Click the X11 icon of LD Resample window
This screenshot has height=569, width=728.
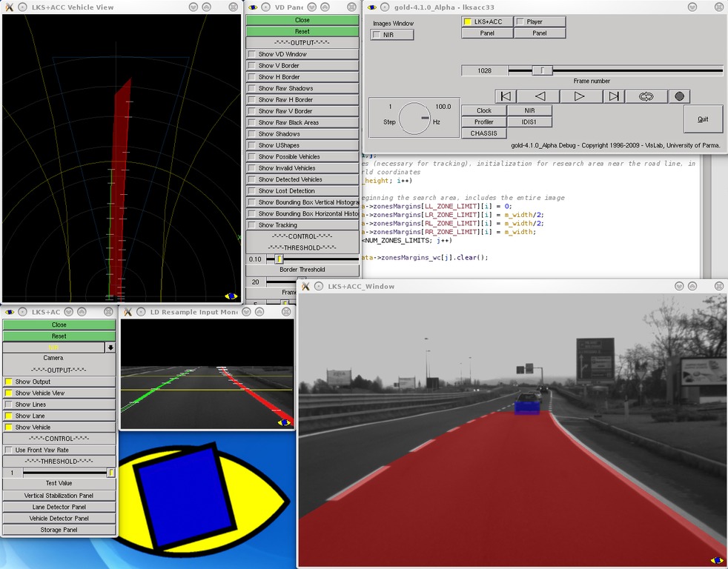click(x=128, y=312)
